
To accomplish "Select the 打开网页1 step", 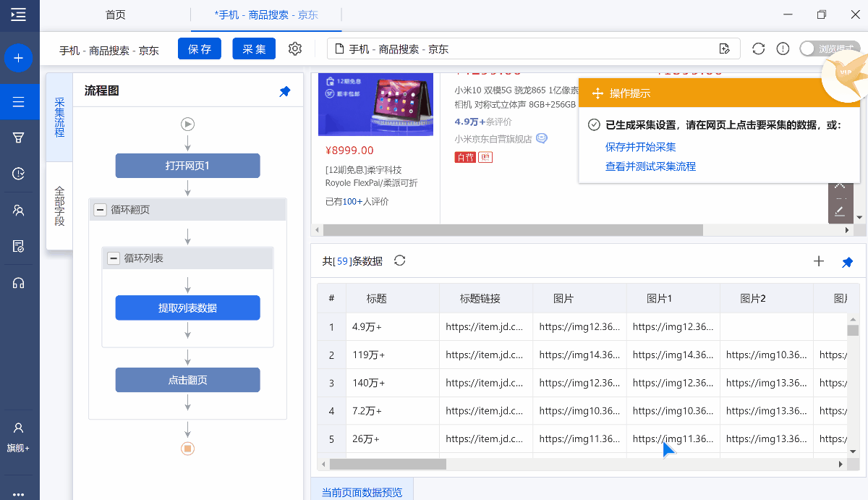I will pos(187,166).
